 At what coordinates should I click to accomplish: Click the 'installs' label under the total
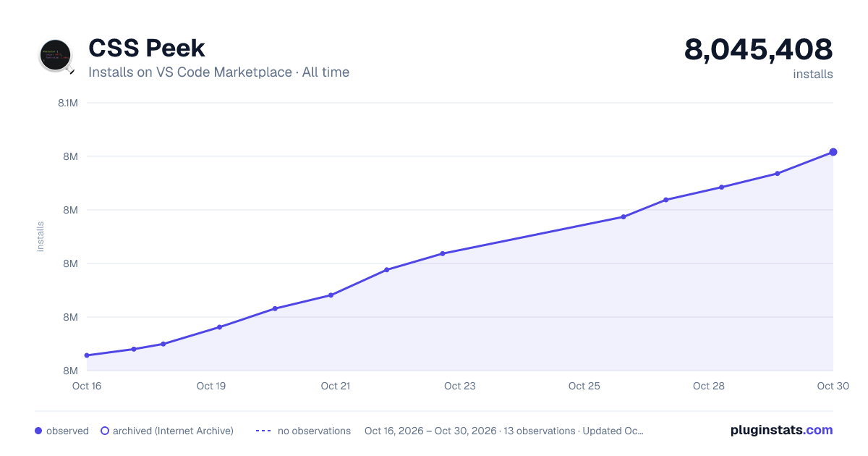813,74
